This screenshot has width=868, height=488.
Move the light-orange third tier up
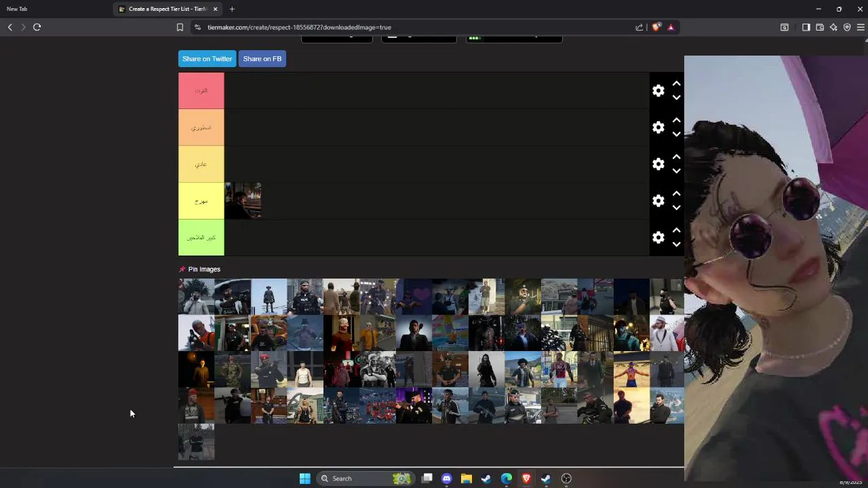point(676,157)
